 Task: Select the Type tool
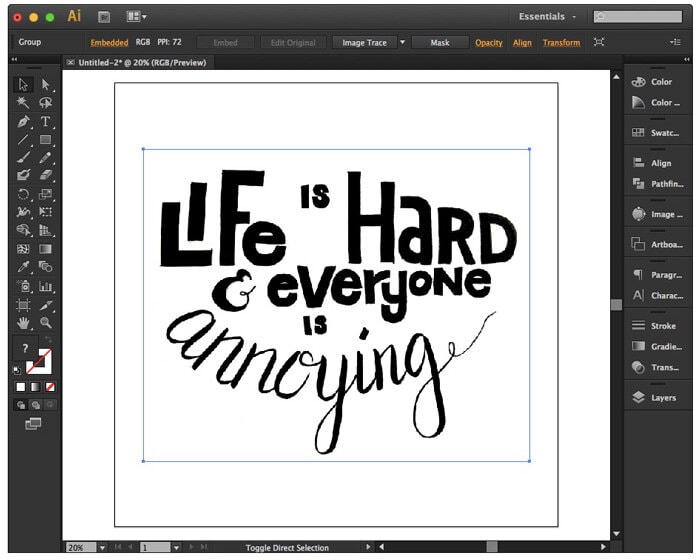point(45,121)
